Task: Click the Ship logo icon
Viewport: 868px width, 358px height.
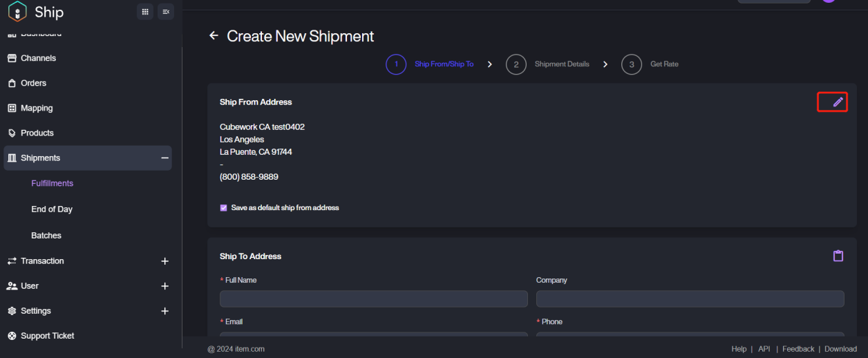Action: click(17, 12)
